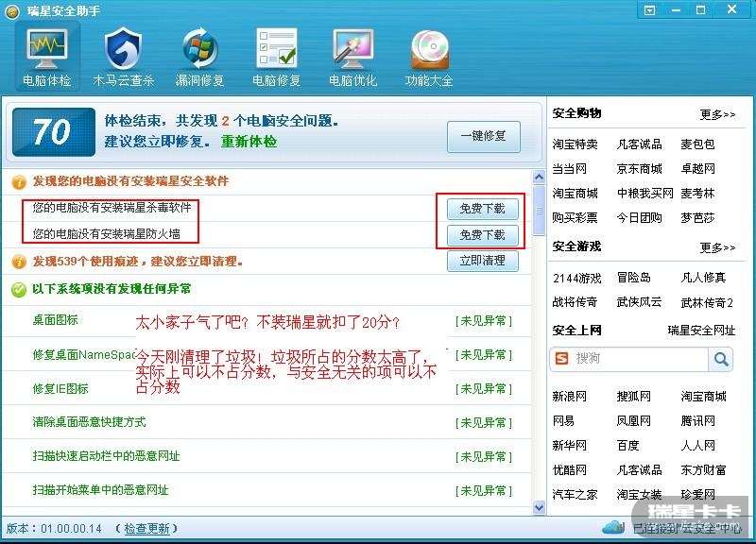756x544 pixels.
Task: Click the 立即清理 button
Action: click(483, 261)
